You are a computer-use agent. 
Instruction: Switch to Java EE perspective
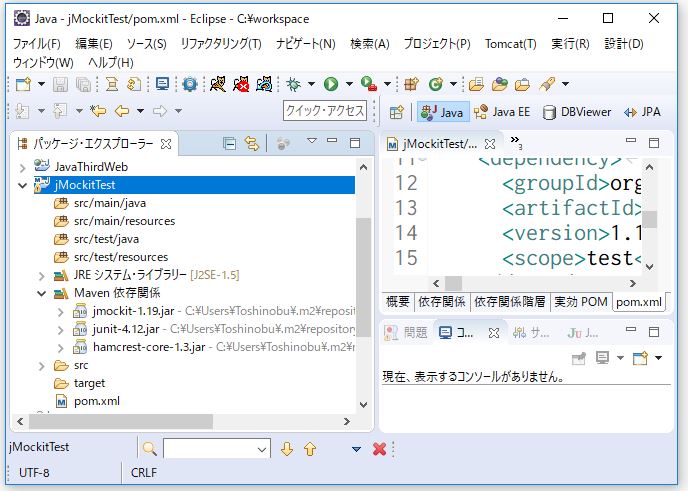tap(502, 112)
